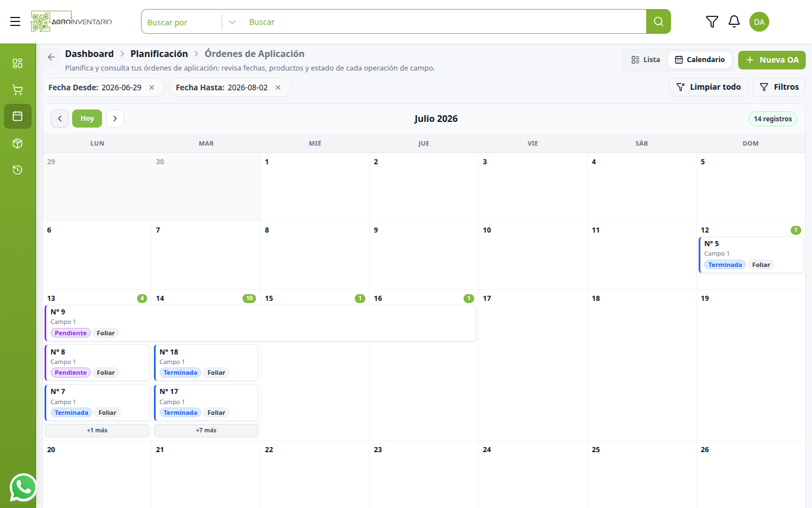812x508 pixels.
Task: Click the AgroInventario logo
Action: click(x=72, y=21)
